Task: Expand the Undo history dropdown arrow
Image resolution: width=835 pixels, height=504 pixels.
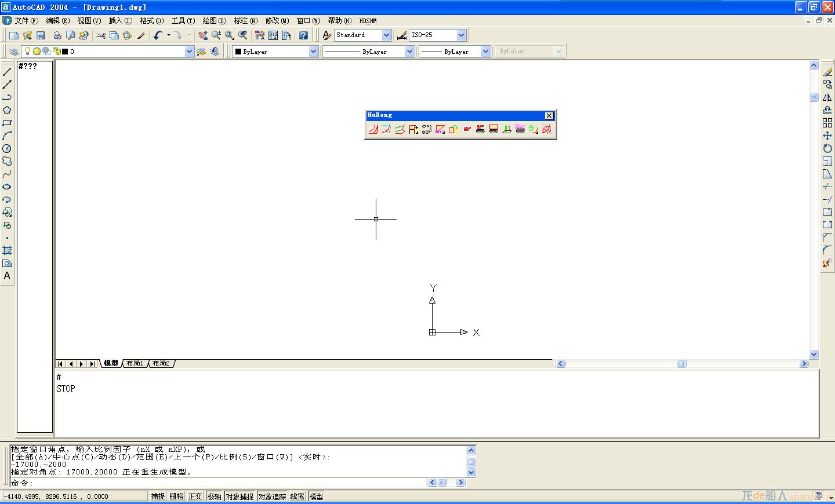Action: coord(169,35)
